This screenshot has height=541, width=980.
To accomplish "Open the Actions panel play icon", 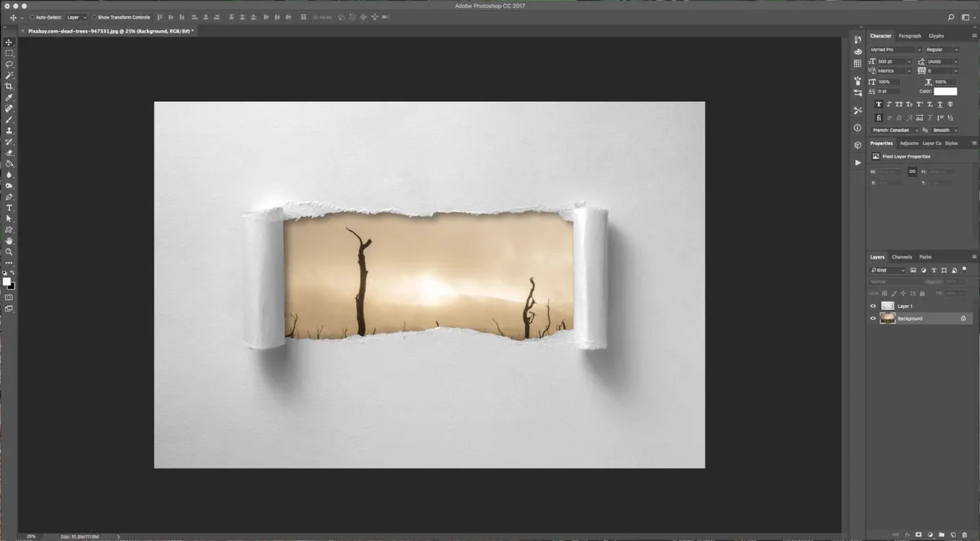I will [857, 162].
